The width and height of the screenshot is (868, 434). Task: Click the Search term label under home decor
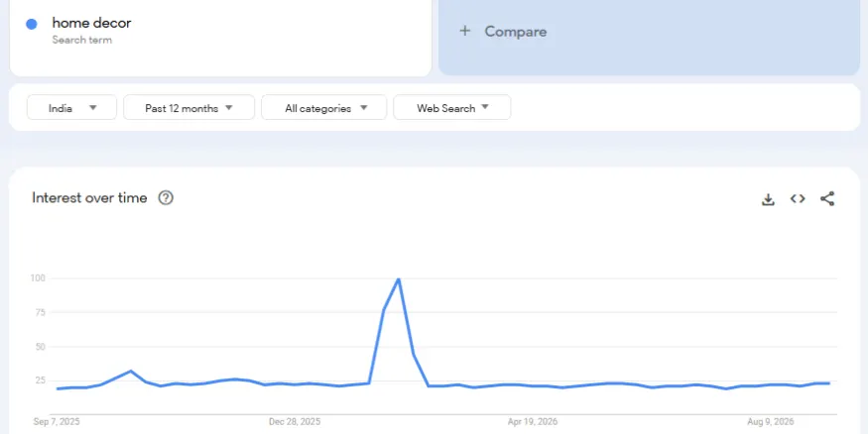click(x=82, y=40)
